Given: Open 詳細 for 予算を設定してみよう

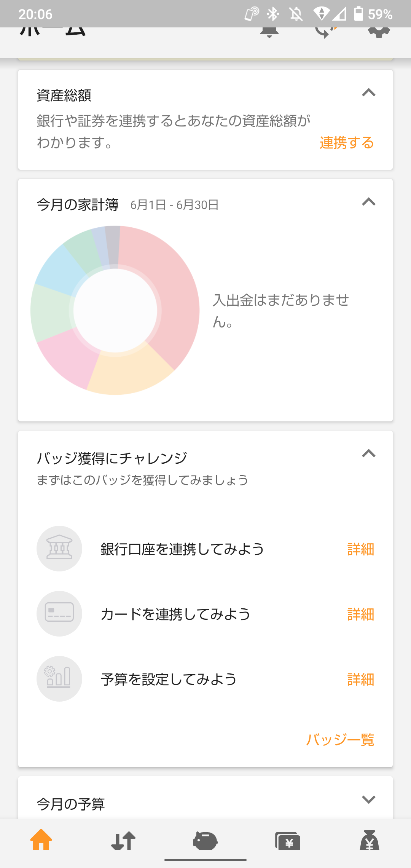Looking at the screenshot, I should (360, 680).
